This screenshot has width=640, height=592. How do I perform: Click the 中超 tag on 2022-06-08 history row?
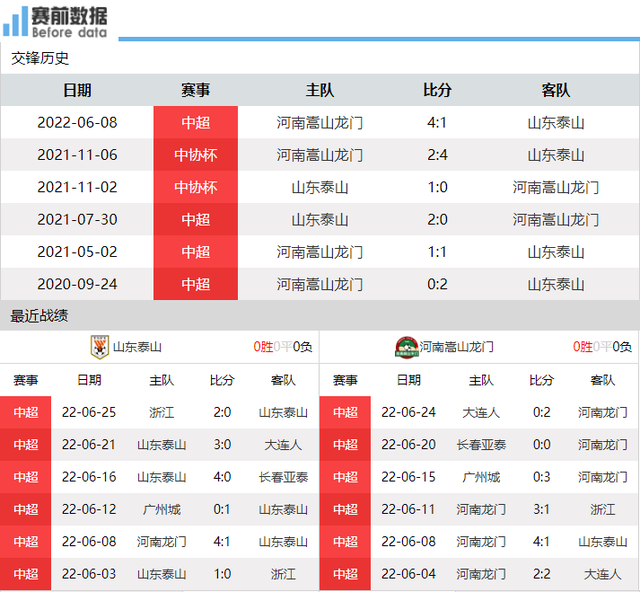point(196,122)
